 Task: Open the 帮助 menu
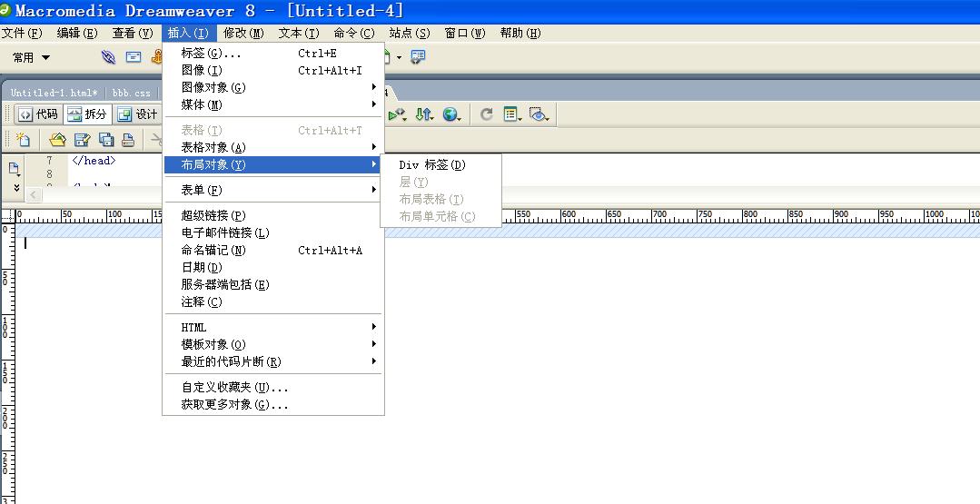click(x=520, y=33)
